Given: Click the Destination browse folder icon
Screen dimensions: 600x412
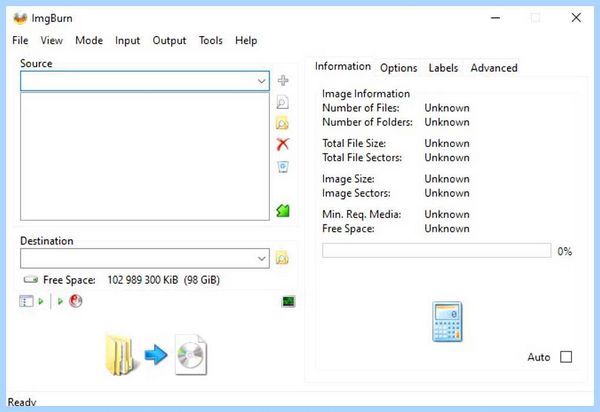Looking at the screenshot, I should tap(282, 258).
